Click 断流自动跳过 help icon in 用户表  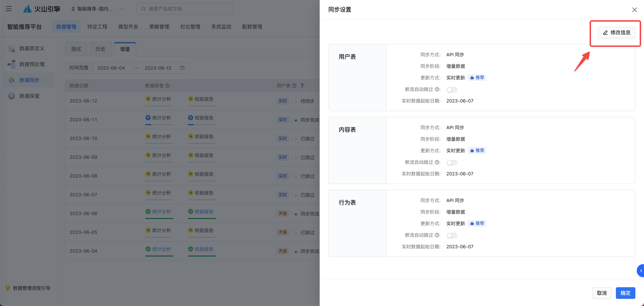[x=437, y=89]
